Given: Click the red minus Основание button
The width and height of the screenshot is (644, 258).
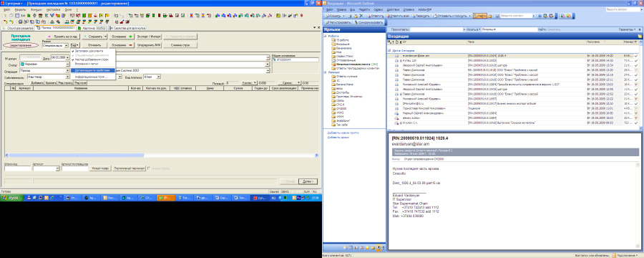Looking at the screenshot, I should pos(122,45).
